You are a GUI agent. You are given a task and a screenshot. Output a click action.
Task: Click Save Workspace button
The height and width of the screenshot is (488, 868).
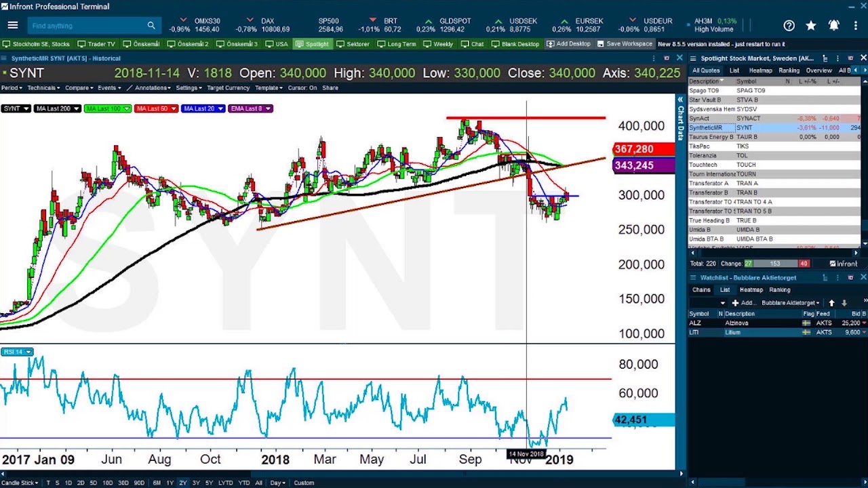point(624,44)
